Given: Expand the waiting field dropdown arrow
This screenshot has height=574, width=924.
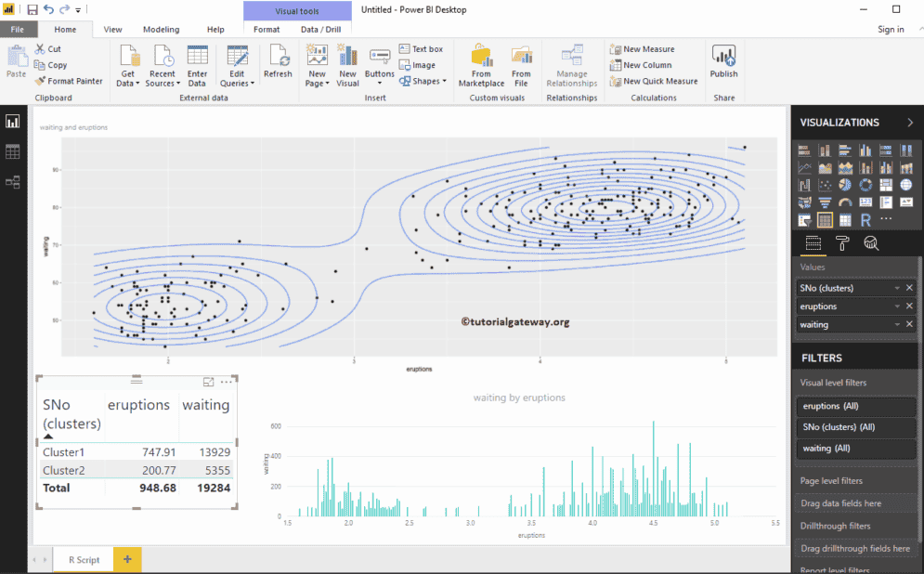Looking at the screenshot, I should [x=897, y=324].
